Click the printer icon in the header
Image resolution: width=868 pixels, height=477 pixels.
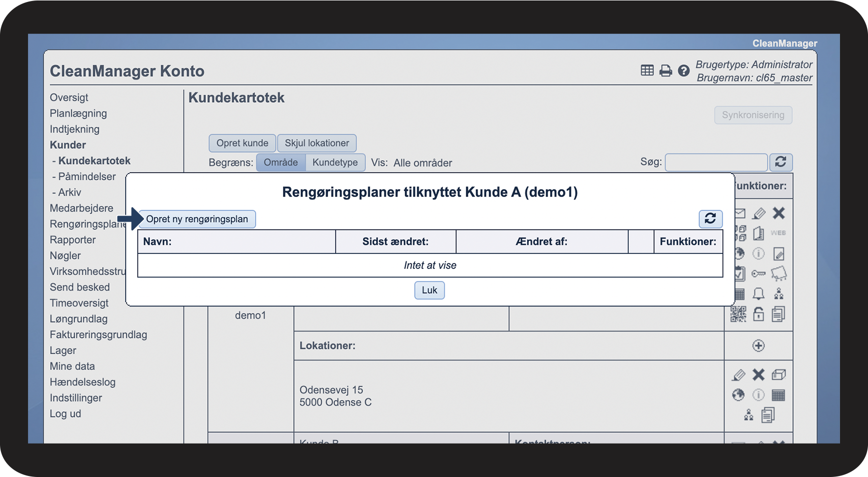point(666,71)
